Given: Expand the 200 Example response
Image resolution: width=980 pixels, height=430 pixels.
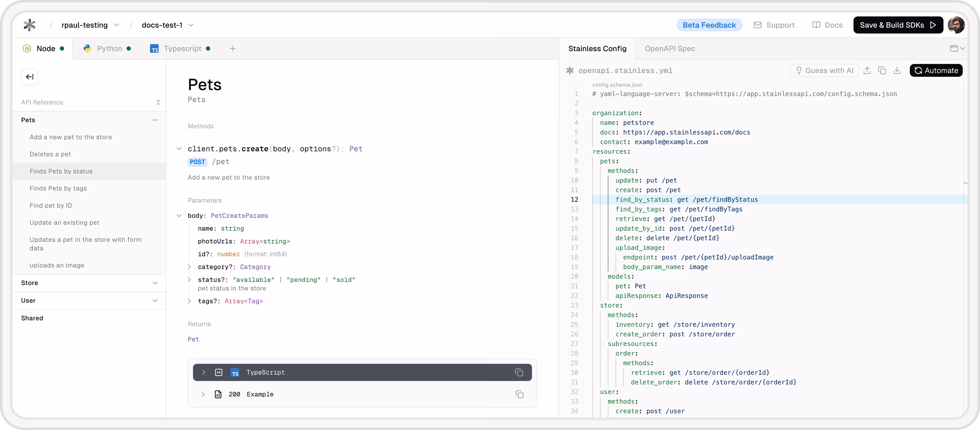Looking at the screenshot, I should point(203,394).
